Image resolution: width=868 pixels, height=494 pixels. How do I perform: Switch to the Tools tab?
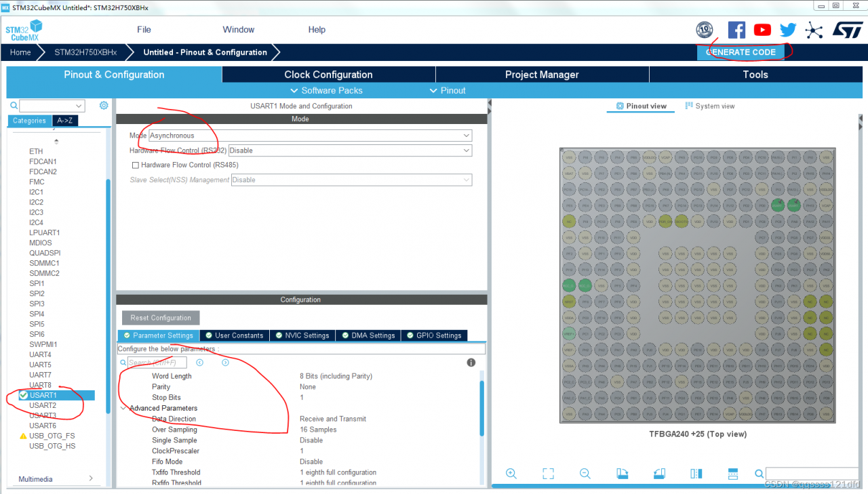755,75
